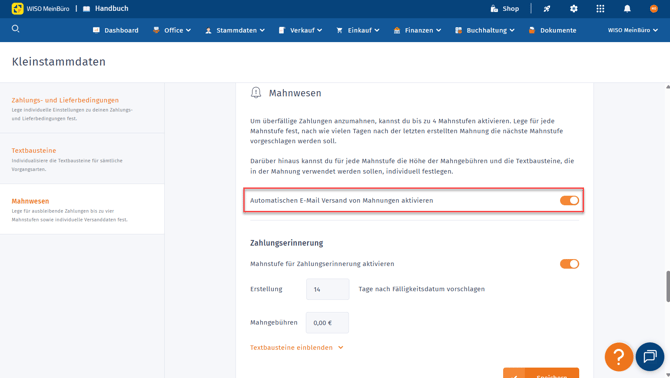Click the WISO MeinBüro logo icon

(x=18, y=9)
